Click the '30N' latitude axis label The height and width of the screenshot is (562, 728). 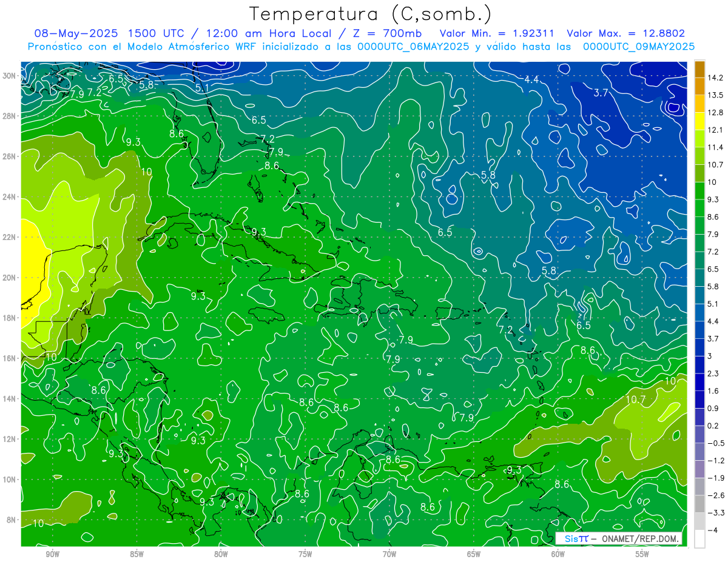[x=8, y=75]
